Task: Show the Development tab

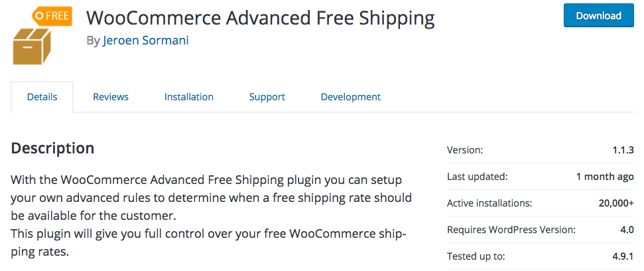Action: (350, 97)
